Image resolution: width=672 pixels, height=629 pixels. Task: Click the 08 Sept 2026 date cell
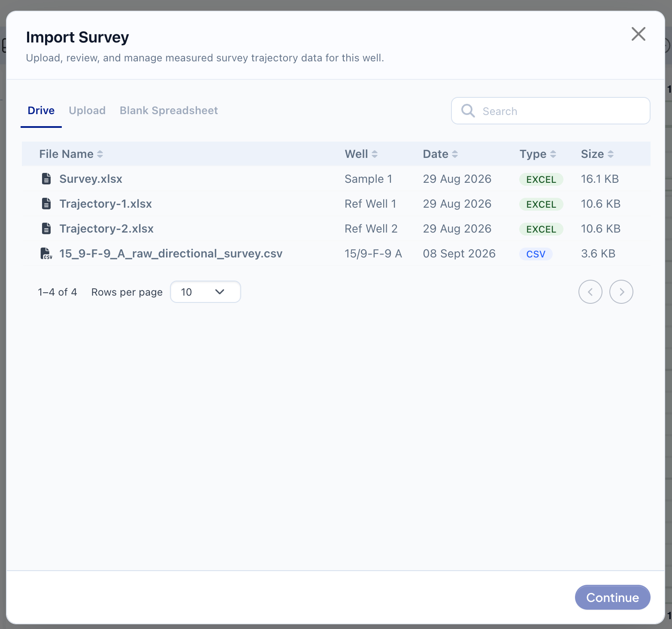(459, 254)
